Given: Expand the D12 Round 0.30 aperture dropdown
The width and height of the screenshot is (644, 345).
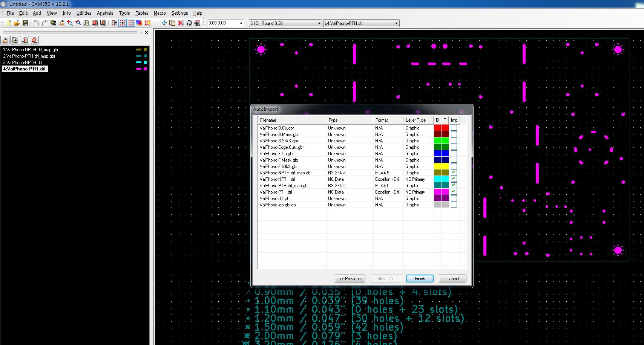Looking at the screenshot, I should point(319,23).
